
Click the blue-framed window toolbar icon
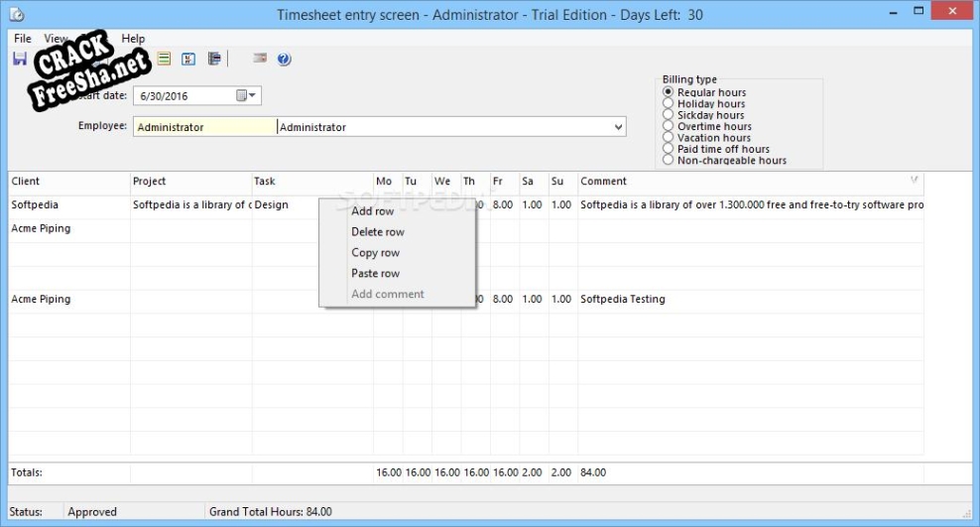pyautogui.click(x=188, y=60)
